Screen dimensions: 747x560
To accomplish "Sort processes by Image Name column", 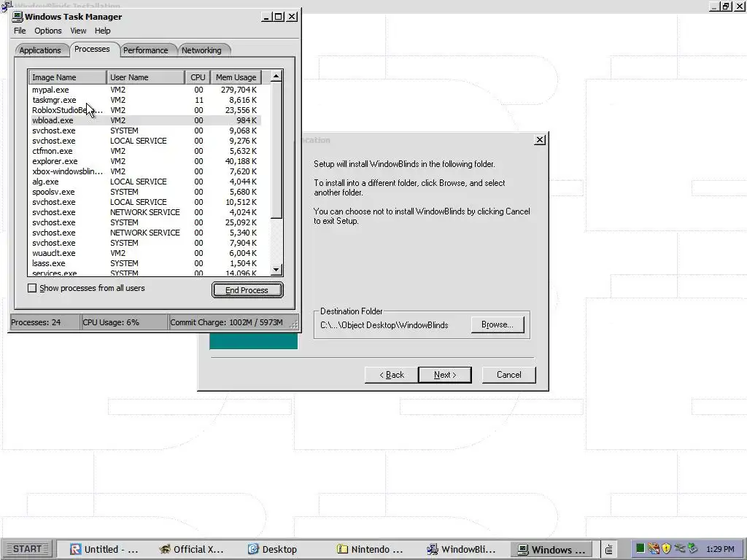I will click(68, 77).
